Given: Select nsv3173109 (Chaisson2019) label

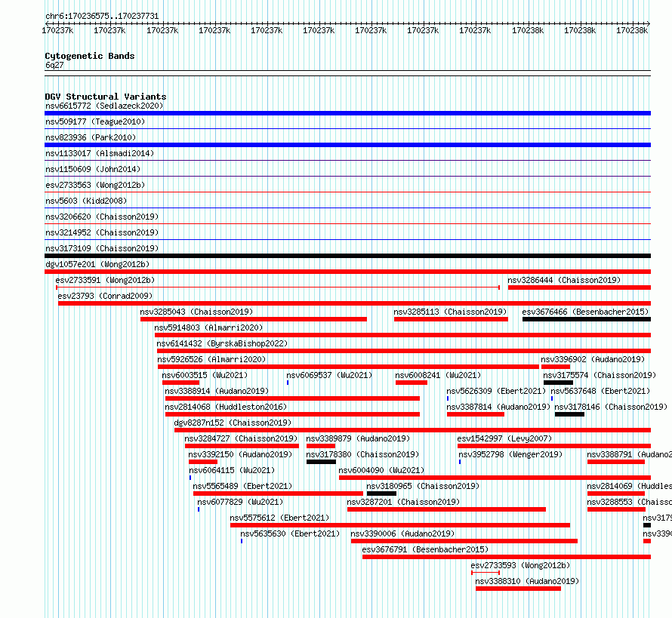Looking at the screenshot, I should 102,248.
